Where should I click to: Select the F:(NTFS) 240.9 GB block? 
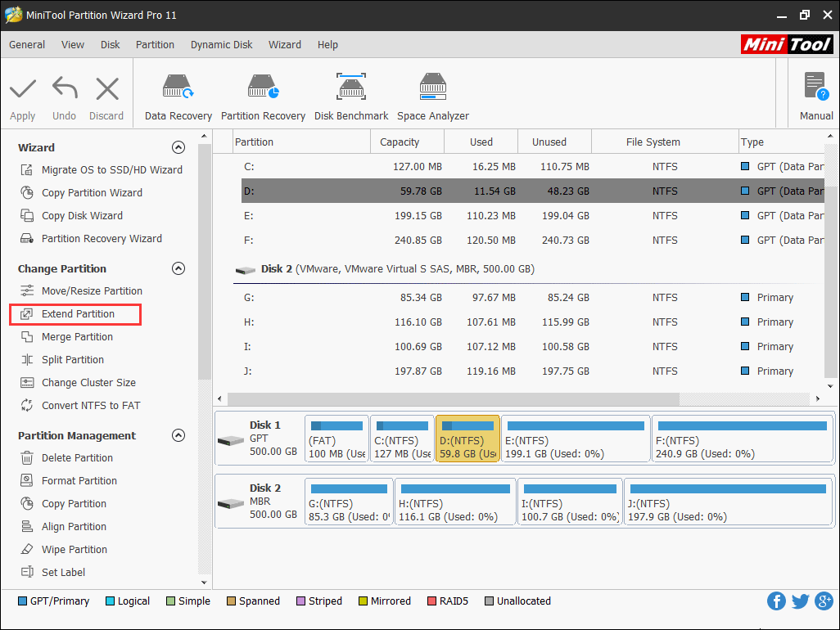(x=742, y=439)
